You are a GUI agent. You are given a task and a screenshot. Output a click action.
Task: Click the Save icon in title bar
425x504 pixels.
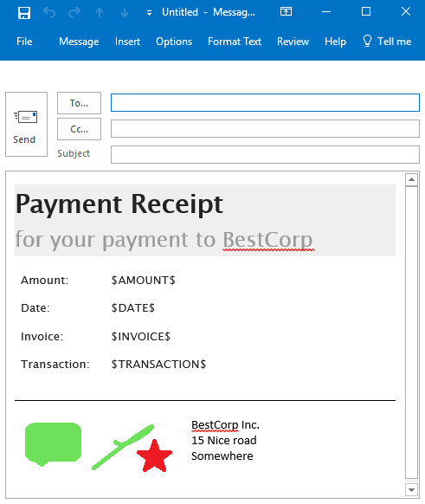click(x=24, y=13)
